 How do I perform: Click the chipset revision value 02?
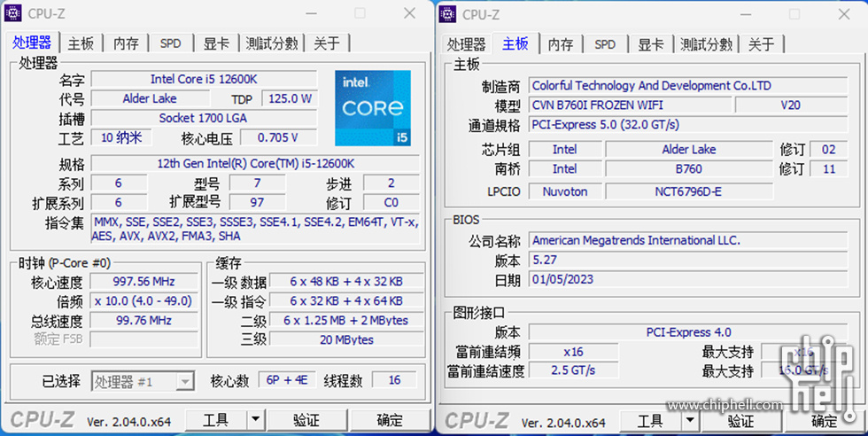click(829, 149)
